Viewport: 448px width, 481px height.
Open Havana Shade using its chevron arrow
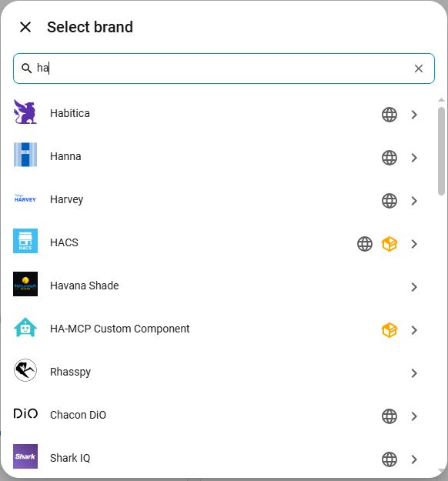point(414,287)
